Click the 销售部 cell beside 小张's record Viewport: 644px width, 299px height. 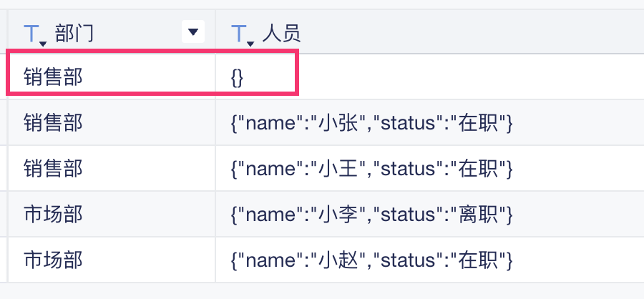(53, 123)
